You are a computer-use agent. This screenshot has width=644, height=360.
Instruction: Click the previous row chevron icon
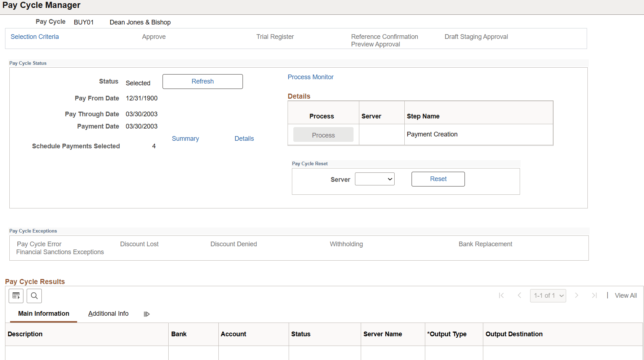tap(519, 295)
